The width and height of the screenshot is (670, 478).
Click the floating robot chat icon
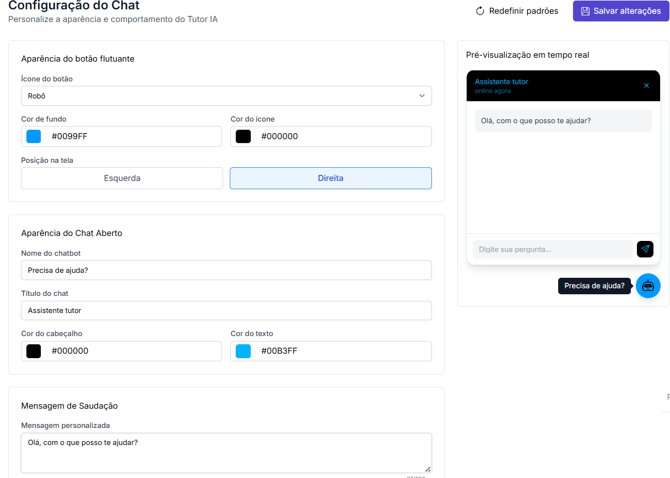[648, 286]
